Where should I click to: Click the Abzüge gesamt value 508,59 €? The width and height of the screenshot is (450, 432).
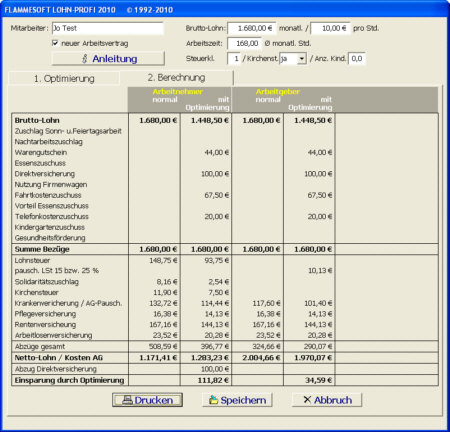tap(163, 346)
